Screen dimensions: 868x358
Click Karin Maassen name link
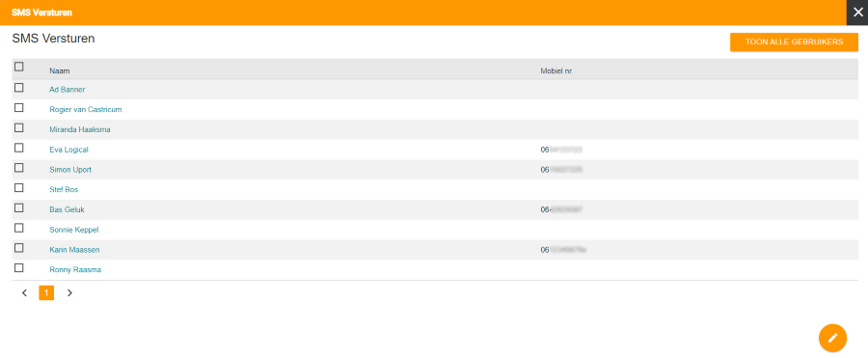74,250
